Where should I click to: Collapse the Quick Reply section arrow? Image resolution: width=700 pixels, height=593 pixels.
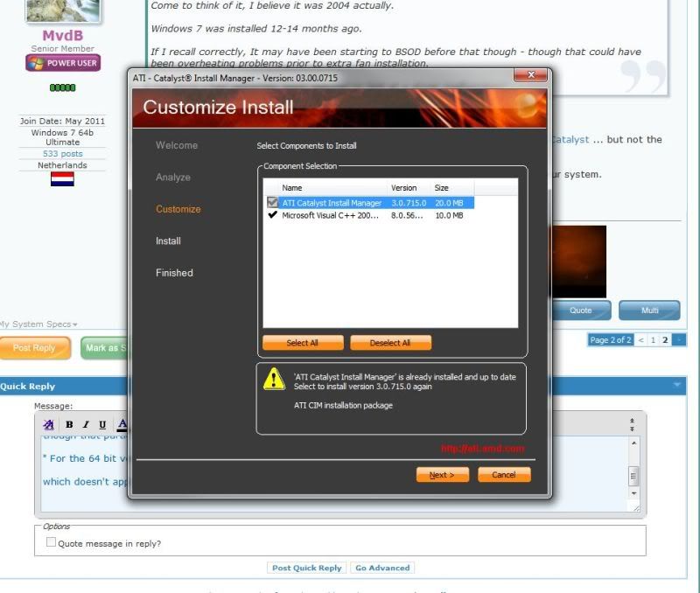677,385
